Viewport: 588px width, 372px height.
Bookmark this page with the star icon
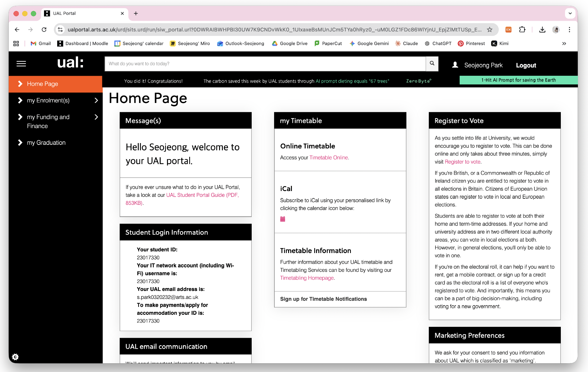coord(490,30)
